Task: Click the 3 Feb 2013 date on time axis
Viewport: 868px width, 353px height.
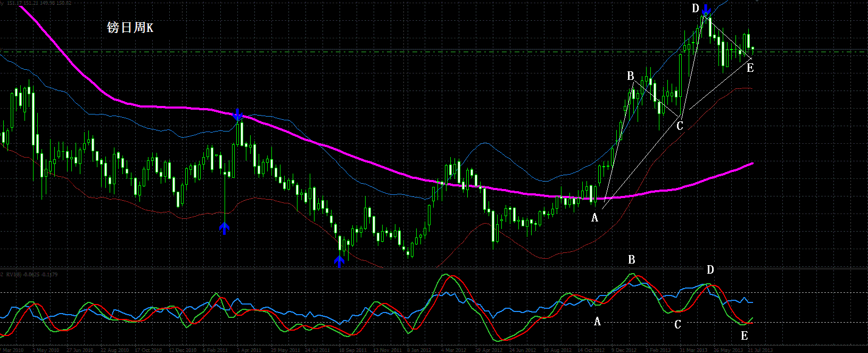Action: pyautogui.click(x=658, y=350)
